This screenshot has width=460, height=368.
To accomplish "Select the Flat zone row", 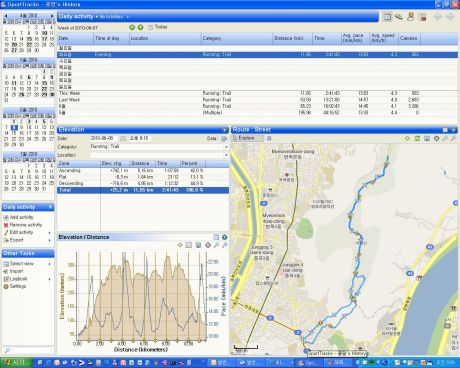I will tap(143, 177).
